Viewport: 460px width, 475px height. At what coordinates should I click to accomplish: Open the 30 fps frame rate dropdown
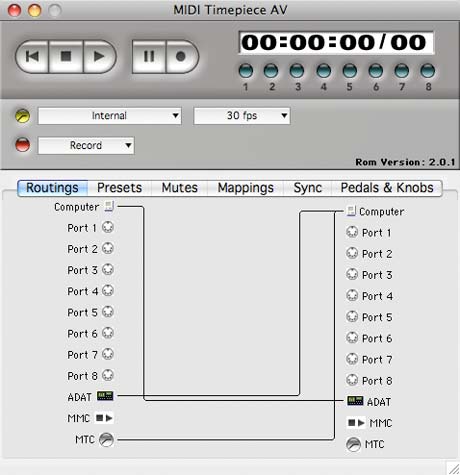[x=242, y=116]
